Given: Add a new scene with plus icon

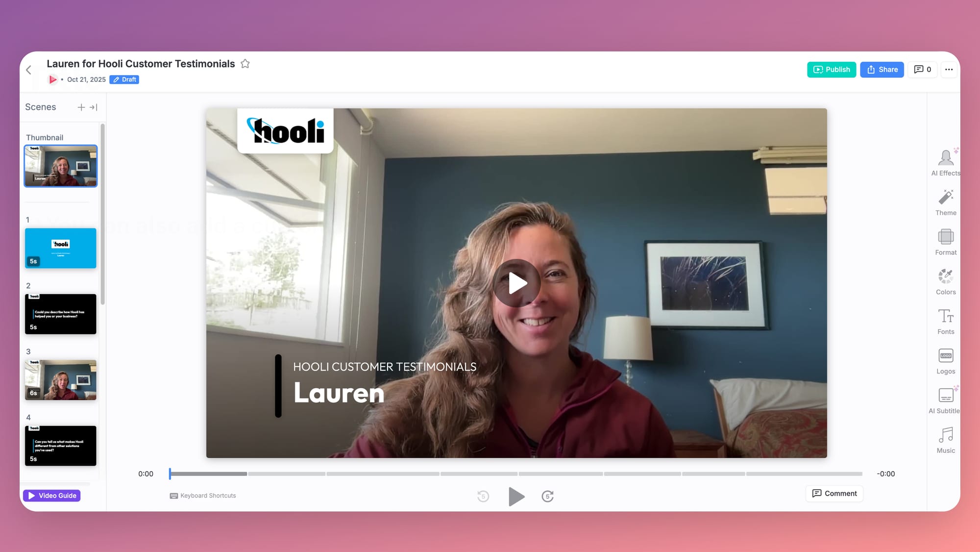Looking at the screenshot, I should 81,107.
